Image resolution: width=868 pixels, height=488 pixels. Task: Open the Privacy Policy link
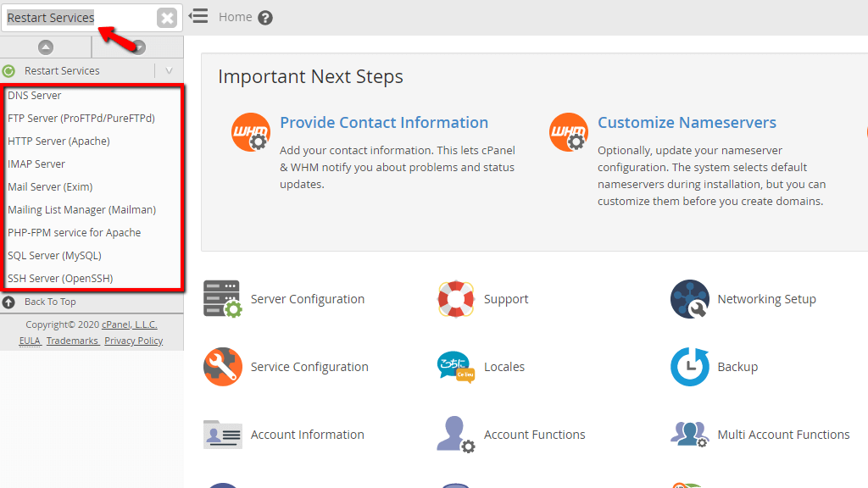pyautogui.click(x=133, y=341)
